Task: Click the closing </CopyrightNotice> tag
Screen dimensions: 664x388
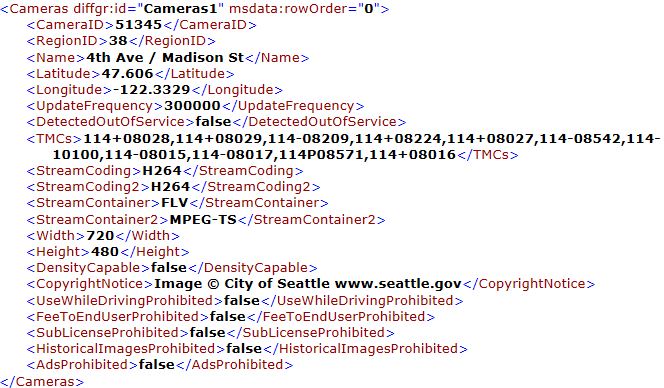Action: pos(529,283)
